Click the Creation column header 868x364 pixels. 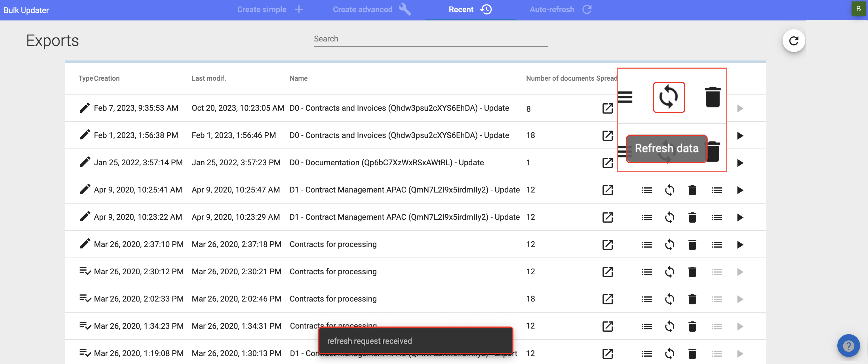coord(106,78)
